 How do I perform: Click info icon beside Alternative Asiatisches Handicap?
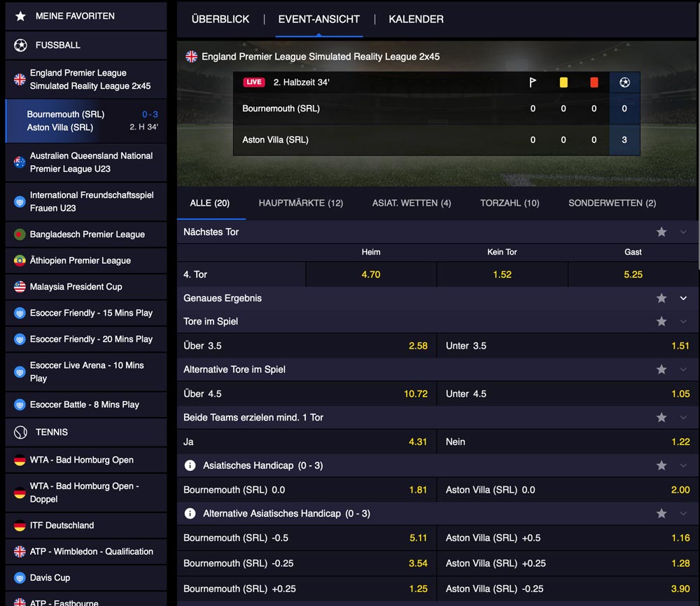tap(190, 514)
